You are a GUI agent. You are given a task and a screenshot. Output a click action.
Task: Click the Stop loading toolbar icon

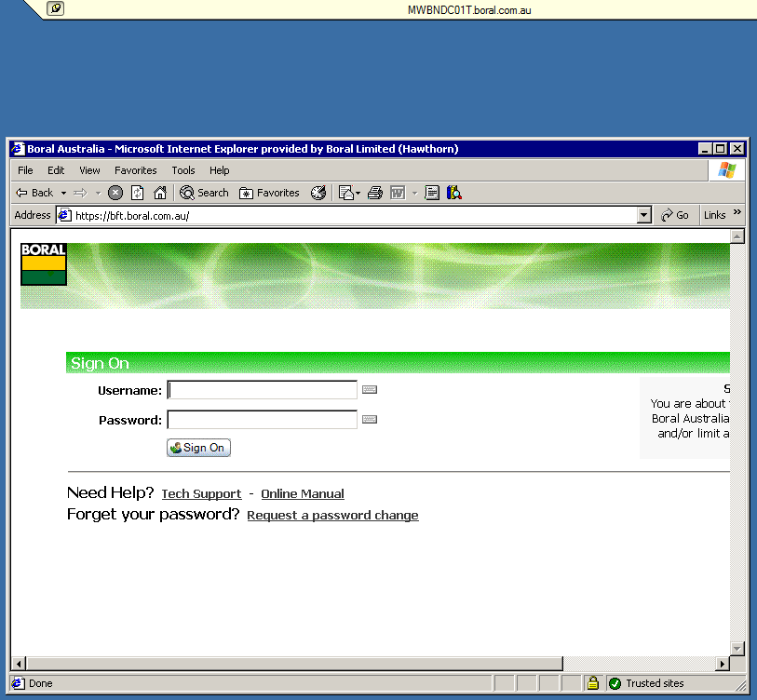click(115, 193)
